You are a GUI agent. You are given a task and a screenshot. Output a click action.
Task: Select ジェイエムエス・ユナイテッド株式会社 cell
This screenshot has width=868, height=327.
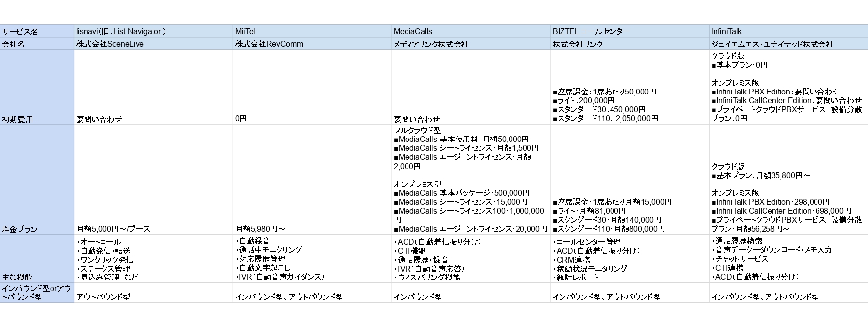(x=789, y=44)
